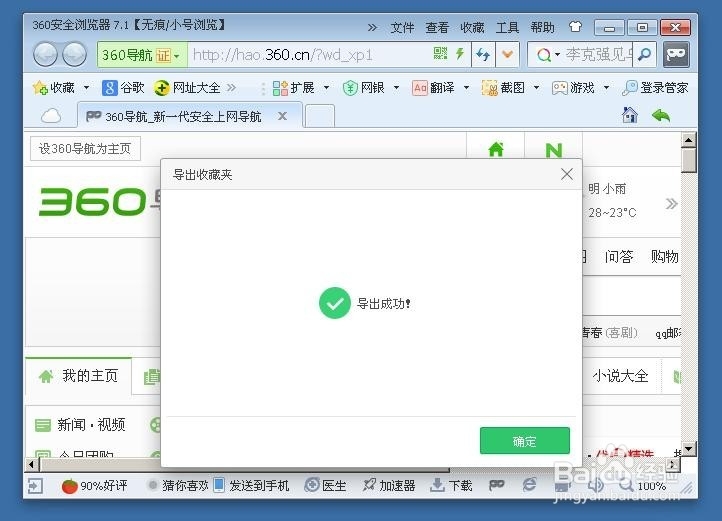Expand weather details double chevron

[671, 203]
